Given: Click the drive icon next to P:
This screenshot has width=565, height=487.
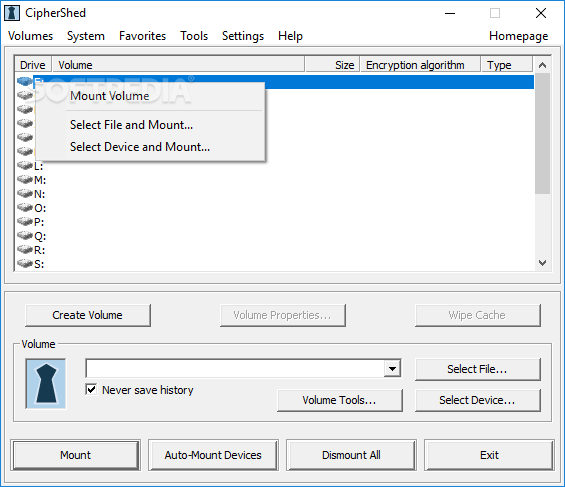Looking at the screenshot, I should pyautogui.click(x=25, y=222).
